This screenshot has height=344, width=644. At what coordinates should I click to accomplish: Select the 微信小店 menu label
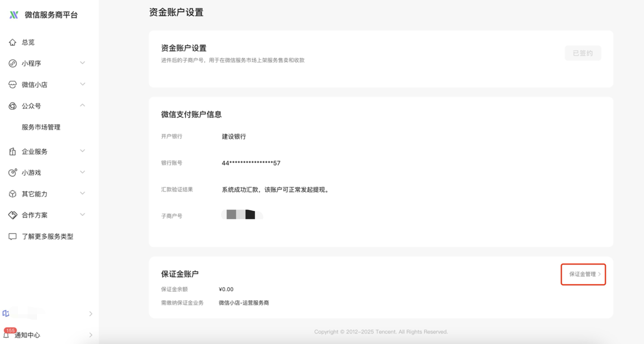coord(35,84)
